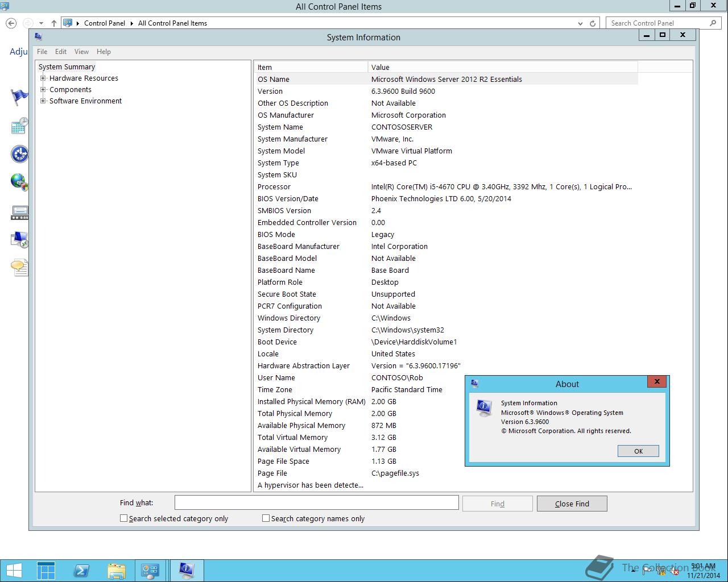Click the clock showing 11/21/2014

click(x=703, y=571)
